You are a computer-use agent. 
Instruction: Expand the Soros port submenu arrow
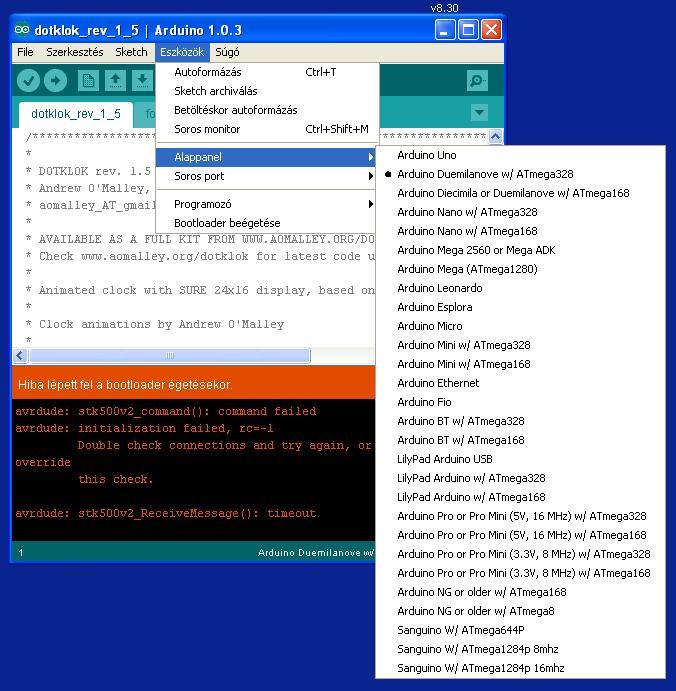371,176
